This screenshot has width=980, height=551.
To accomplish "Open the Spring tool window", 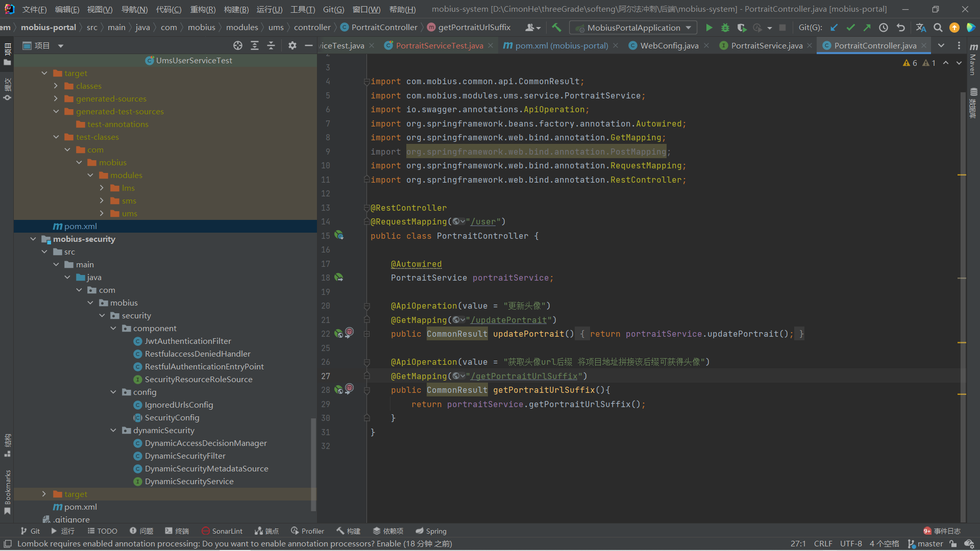I will 431,531.
